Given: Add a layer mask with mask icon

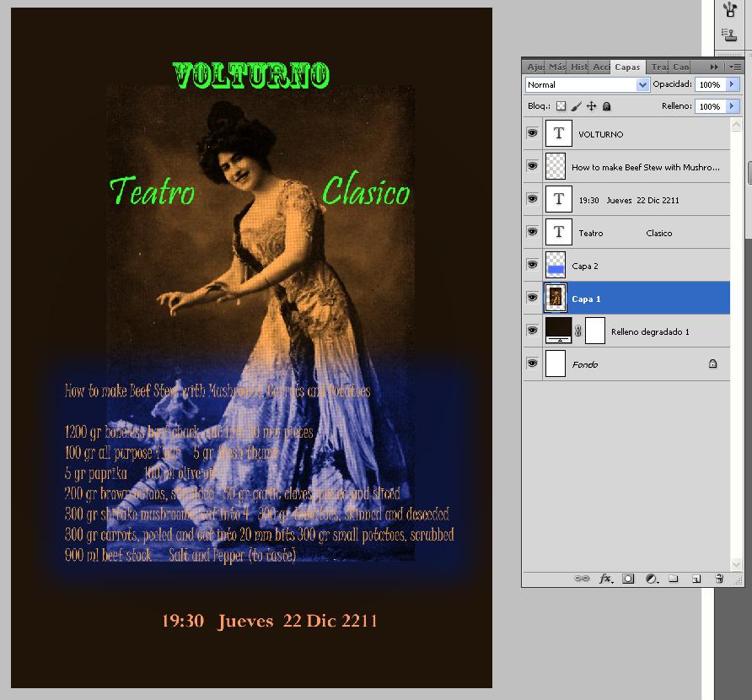Looking at the screenshot, I should (x=628, y=579).
